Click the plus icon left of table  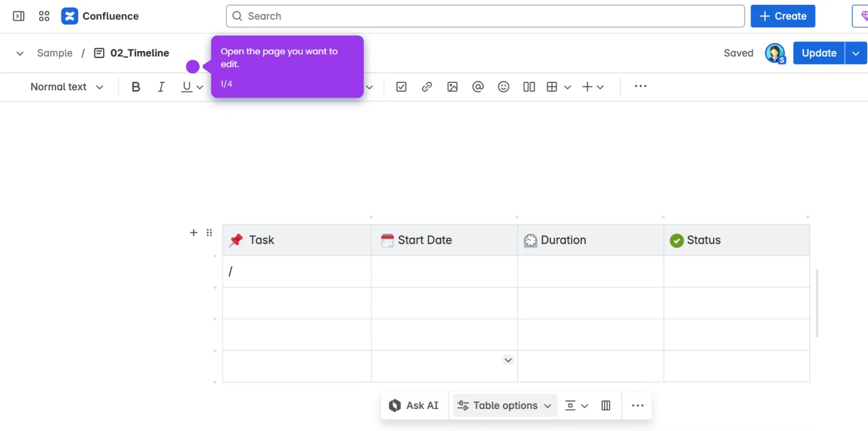[x=193, y=233]
